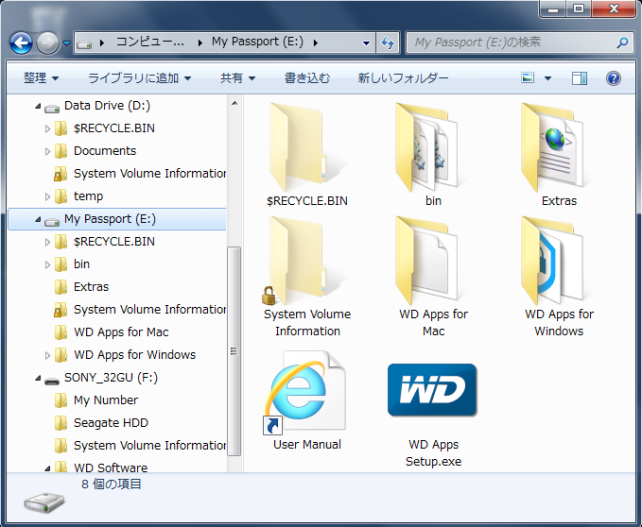Select Seagate HDD folder in the tree
This screenshot has width=642, height=527.
(x=111, y=423)
